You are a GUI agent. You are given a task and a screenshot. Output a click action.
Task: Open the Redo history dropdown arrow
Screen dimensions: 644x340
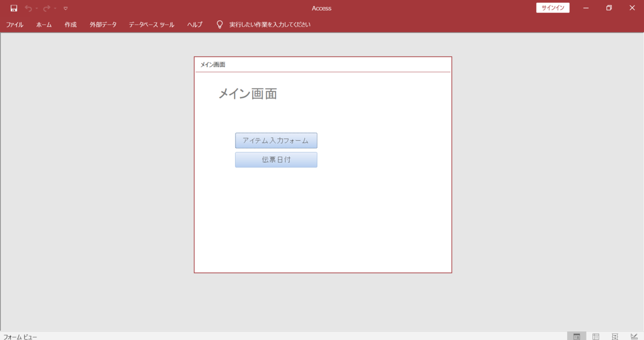[55, 9]
